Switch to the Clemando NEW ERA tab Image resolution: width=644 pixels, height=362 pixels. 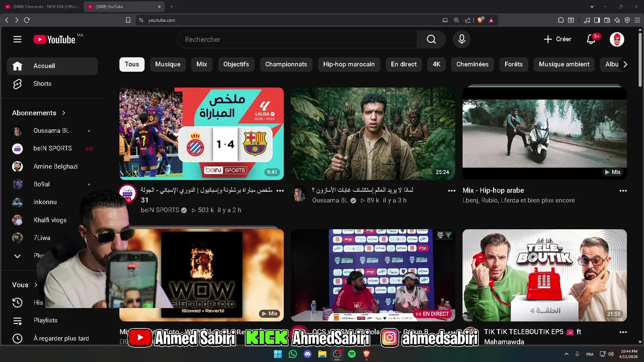click(x=41, y=7)
